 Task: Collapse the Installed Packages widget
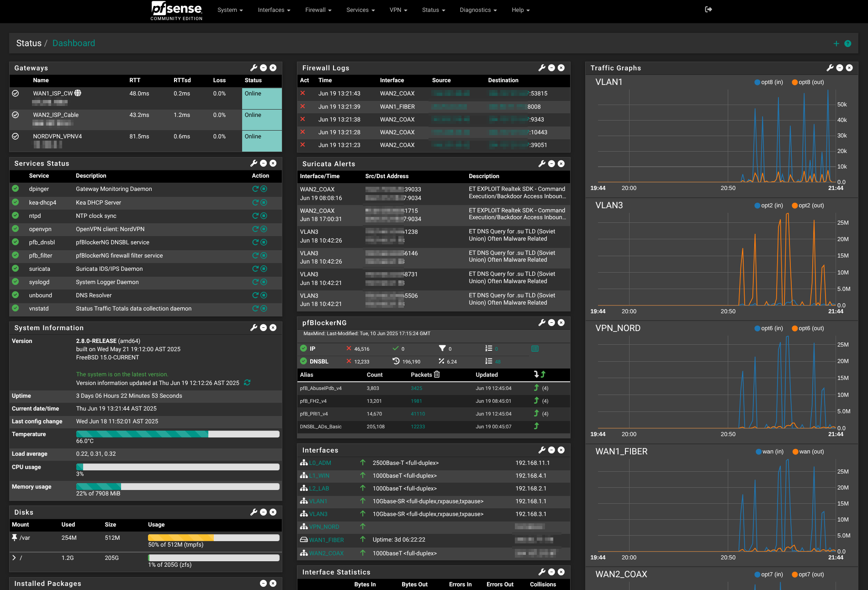click(264, 583)
